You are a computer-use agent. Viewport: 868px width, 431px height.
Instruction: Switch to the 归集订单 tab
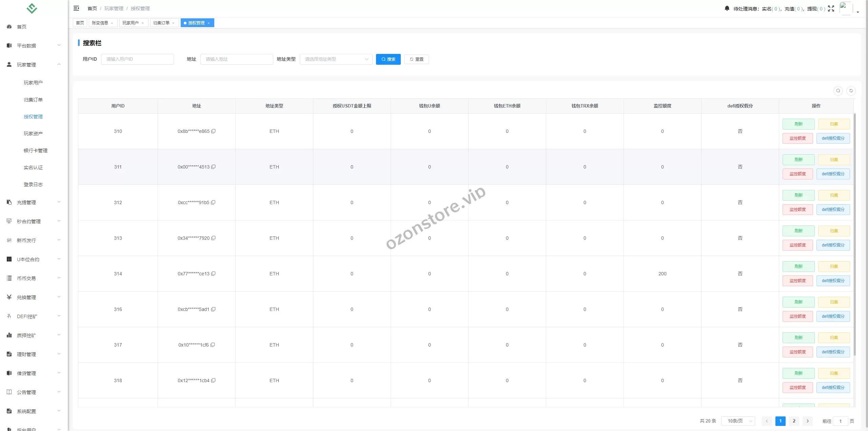click(161, 23)
